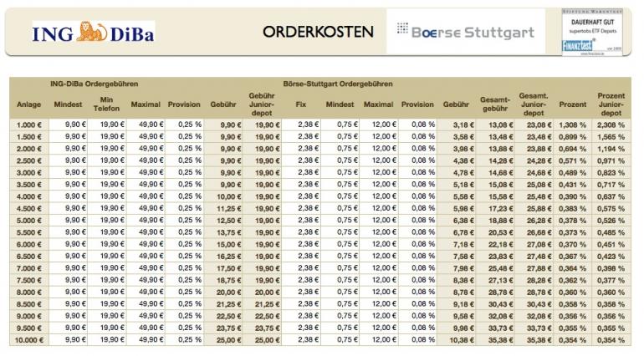Select the Anlage cell '2.000 €'

pos(28,149)
